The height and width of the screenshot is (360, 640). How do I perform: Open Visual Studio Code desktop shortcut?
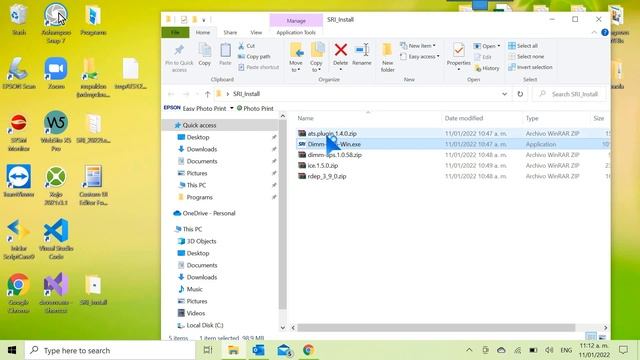click(56, 240)
